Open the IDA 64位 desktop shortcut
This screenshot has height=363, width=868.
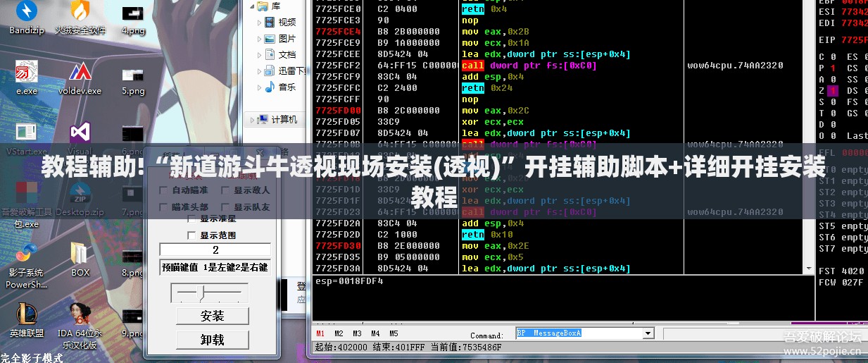click(80, 326)
